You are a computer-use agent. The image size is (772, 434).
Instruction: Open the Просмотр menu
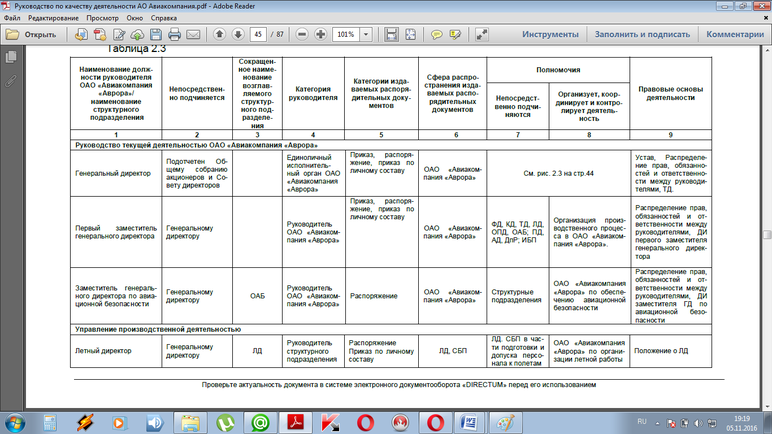tap(102, 18)
